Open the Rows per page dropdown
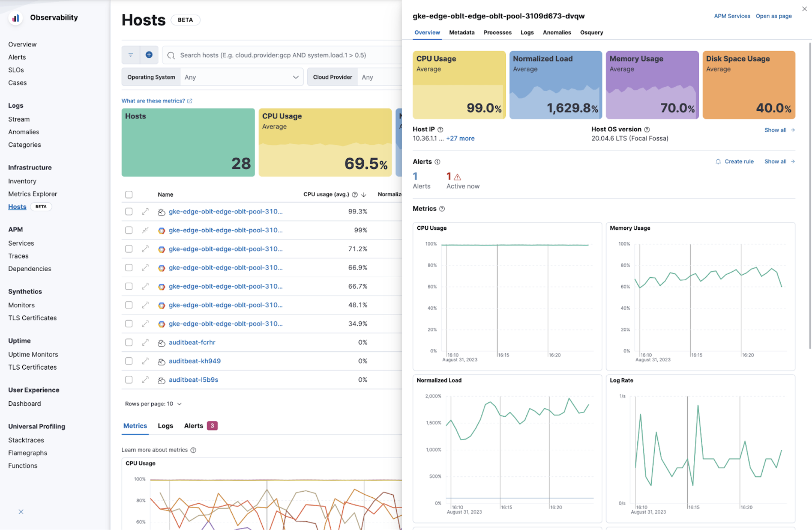This screenshot has height=530, width=812. coord(153,404)
